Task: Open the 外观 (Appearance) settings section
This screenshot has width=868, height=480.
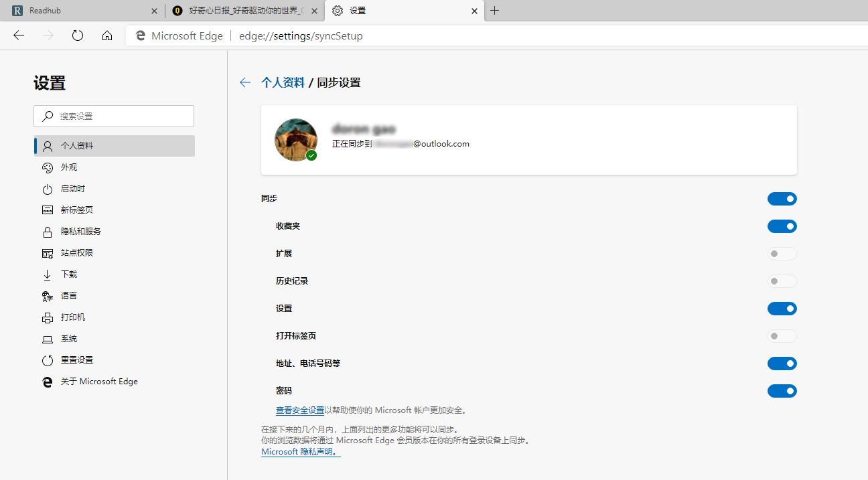Action: 70,167
